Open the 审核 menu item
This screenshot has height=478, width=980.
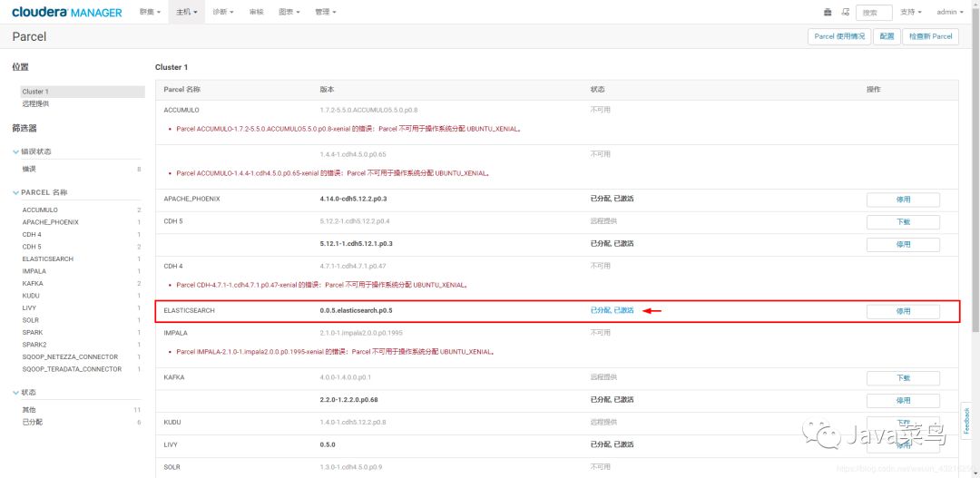pos(256,12)
